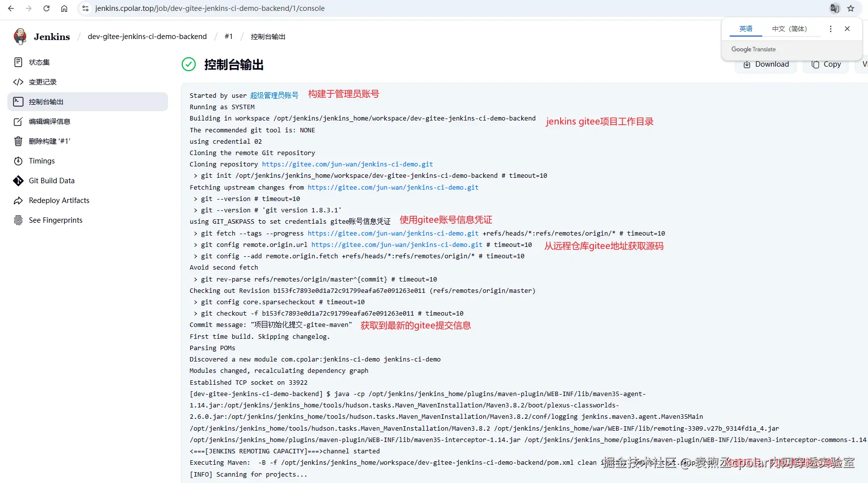Open repository link after 'Cloning repository'
The height and width of the screenshot is (483, 868).
tap(347, 164)
